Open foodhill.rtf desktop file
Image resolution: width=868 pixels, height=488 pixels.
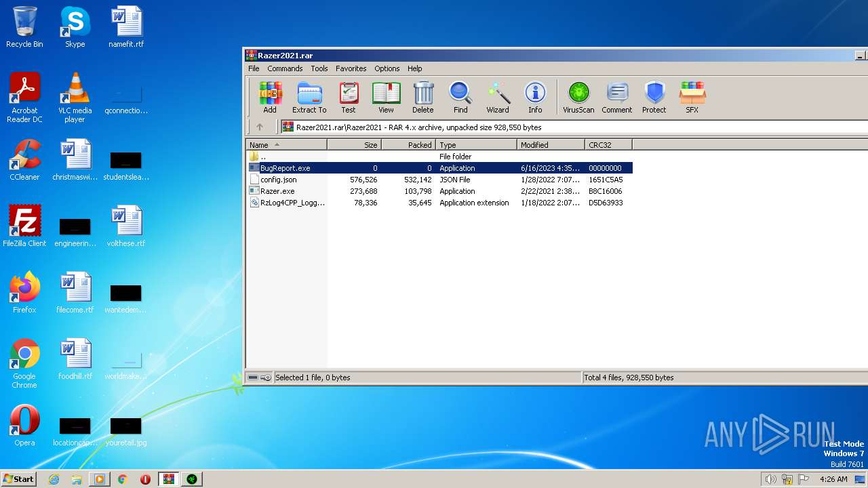75,360
